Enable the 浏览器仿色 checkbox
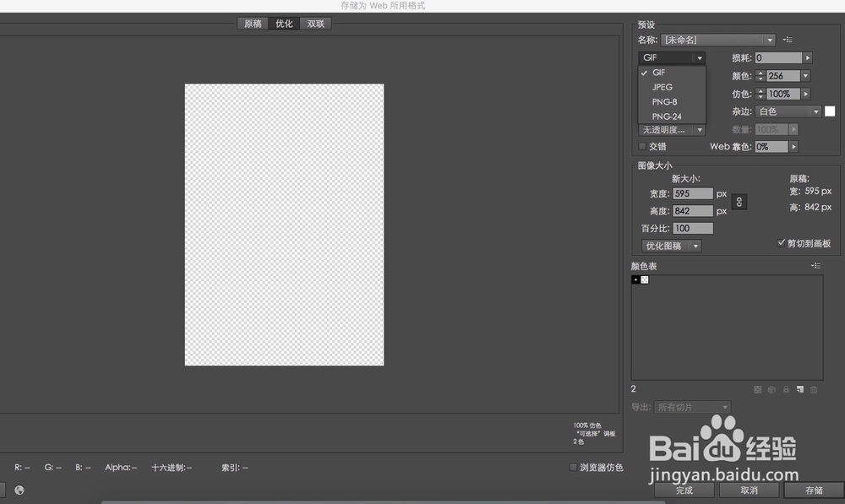 [574, 467]
